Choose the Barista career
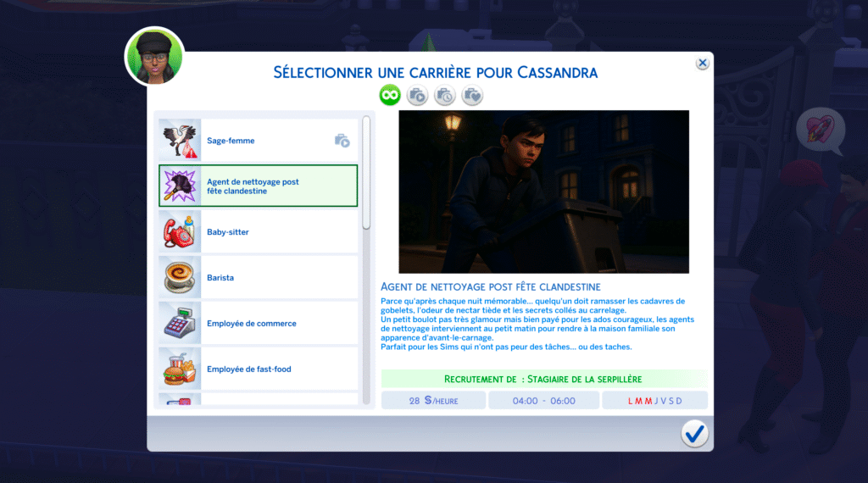 [258, 277]
